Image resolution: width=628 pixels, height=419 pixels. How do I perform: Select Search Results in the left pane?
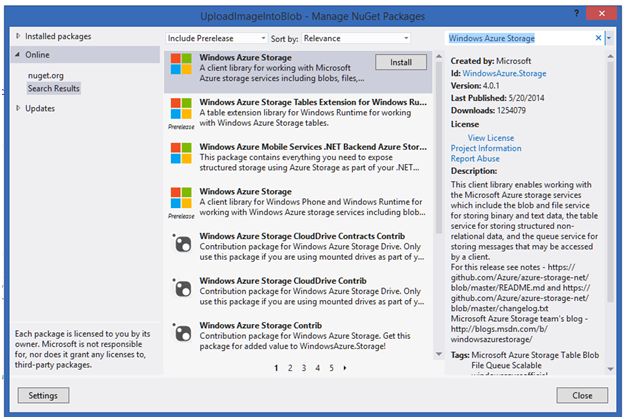[x=54, y=88]
